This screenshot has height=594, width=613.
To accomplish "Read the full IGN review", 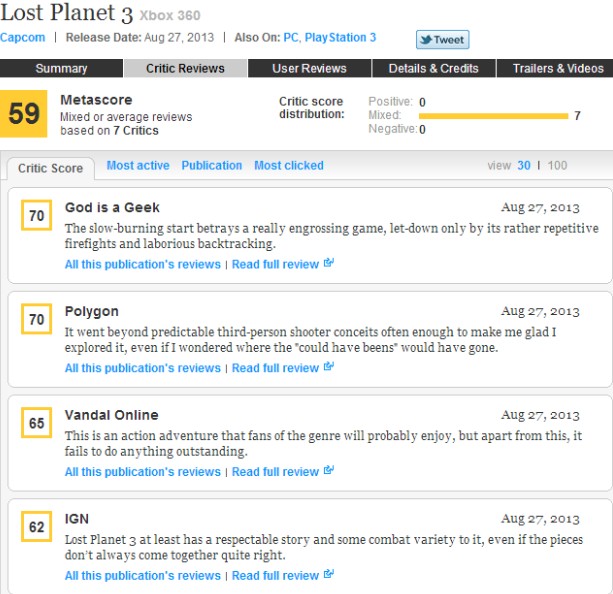I will [275, 576].
